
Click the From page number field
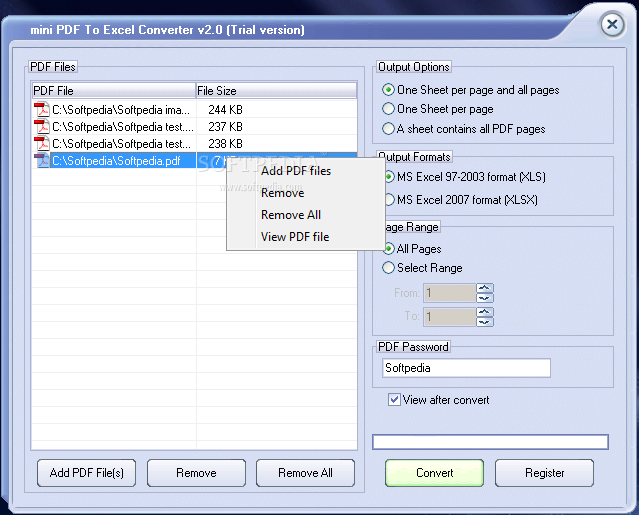[450, 293]
